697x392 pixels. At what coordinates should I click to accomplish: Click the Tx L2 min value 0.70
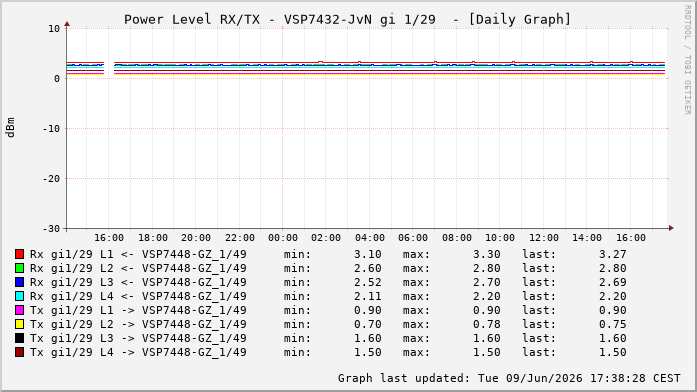tap(368, 324)
